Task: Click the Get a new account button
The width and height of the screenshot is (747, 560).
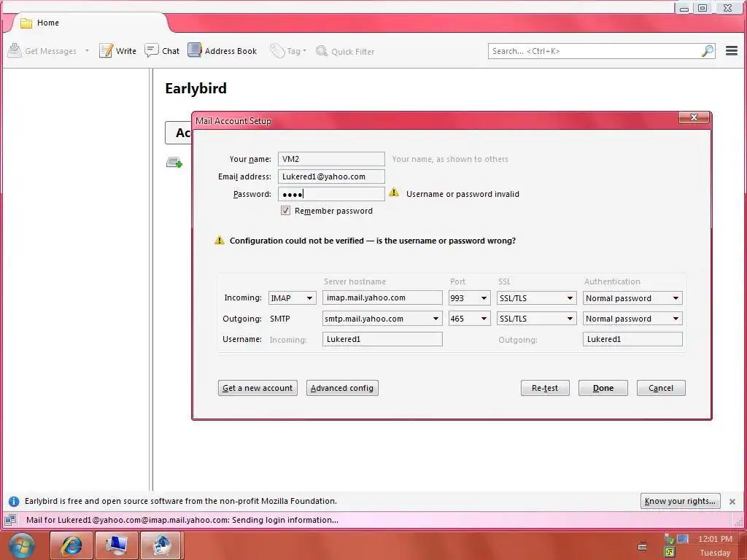Action: click(258, 388)
